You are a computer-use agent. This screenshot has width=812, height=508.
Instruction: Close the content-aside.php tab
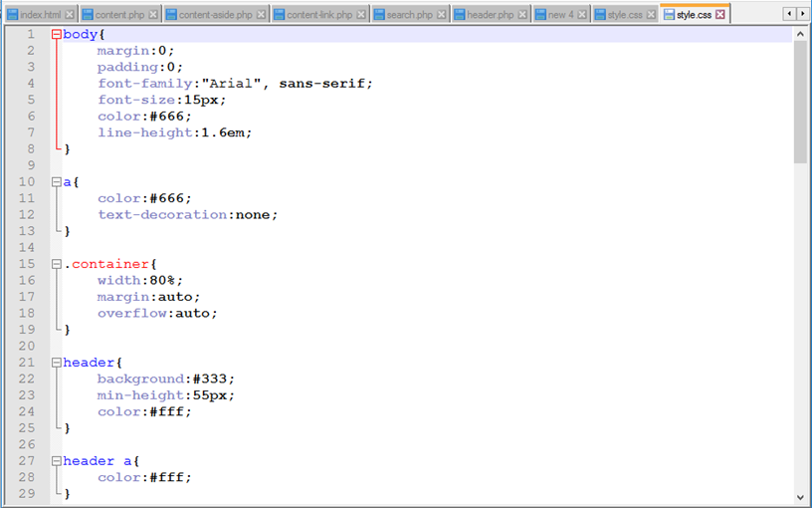pos(261,15)
